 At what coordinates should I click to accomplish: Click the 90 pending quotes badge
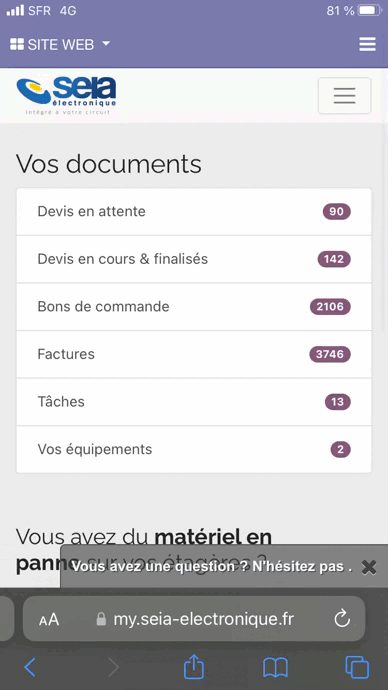point(337,212)
